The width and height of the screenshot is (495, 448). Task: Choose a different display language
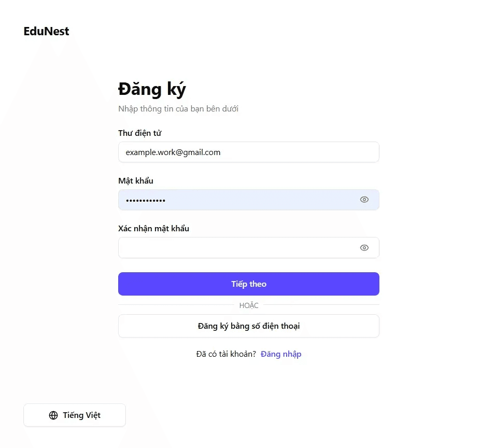(x=74, y=415)
